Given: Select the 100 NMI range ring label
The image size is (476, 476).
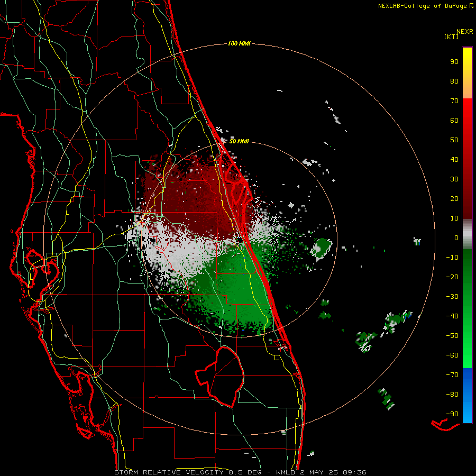Looking at the screenshot, I should pyautogui.click(x=239, y=43).
